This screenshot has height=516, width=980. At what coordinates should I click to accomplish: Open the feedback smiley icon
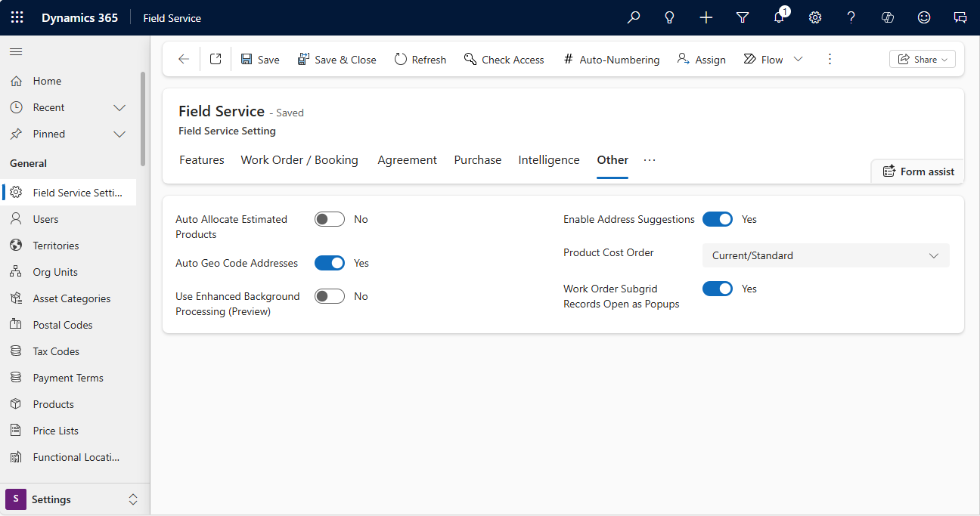923,17
